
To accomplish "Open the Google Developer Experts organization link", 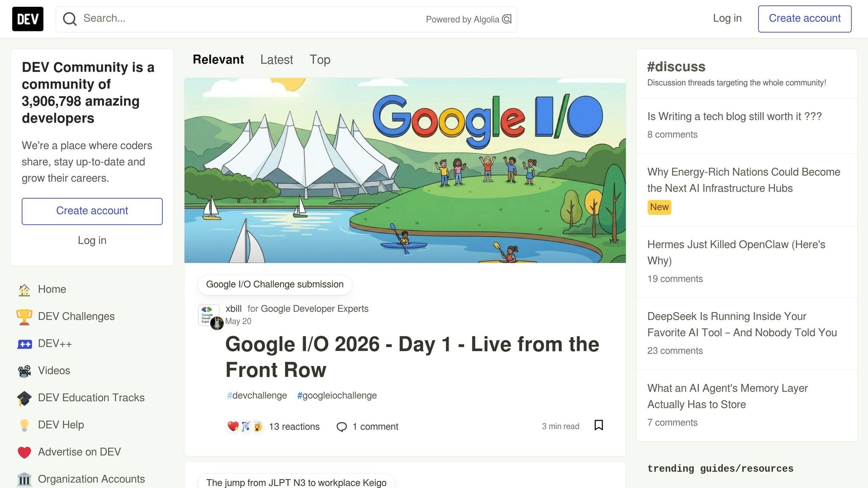I will click(x=314, y=309).
